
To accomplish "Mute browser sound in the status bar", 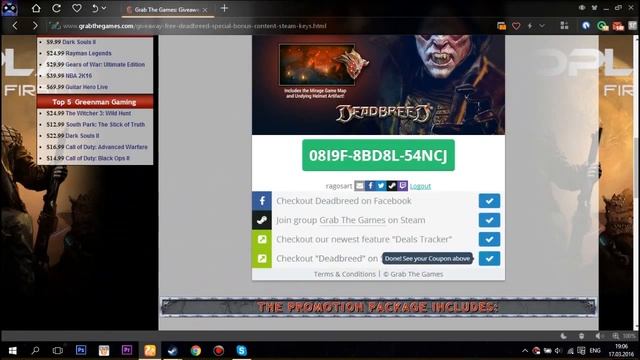I will point(599,336).
